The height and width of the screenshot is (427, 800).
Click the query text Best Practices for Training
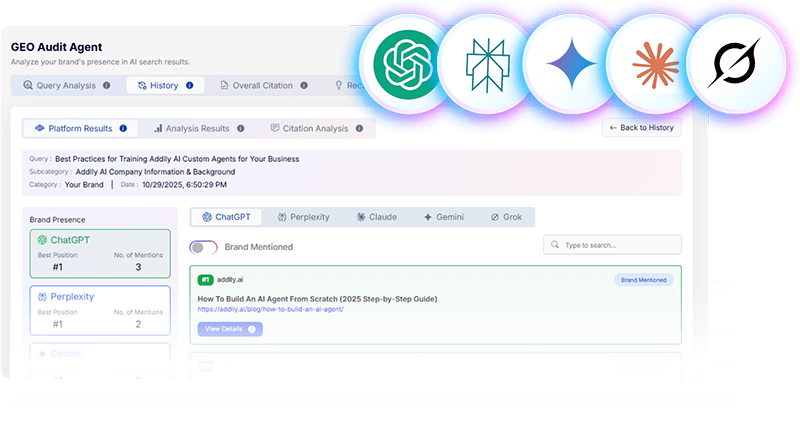tap(177, 159)
